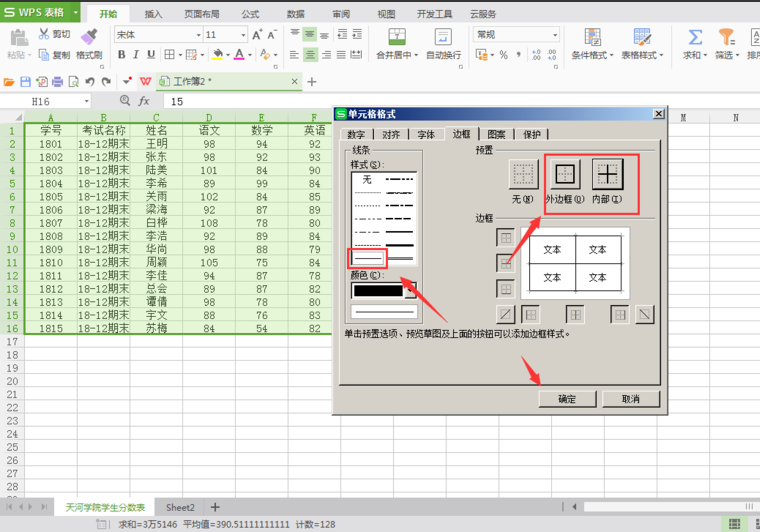Click the 合并居中 merge cells icon
Screen dimensions: 760x532
393,36
